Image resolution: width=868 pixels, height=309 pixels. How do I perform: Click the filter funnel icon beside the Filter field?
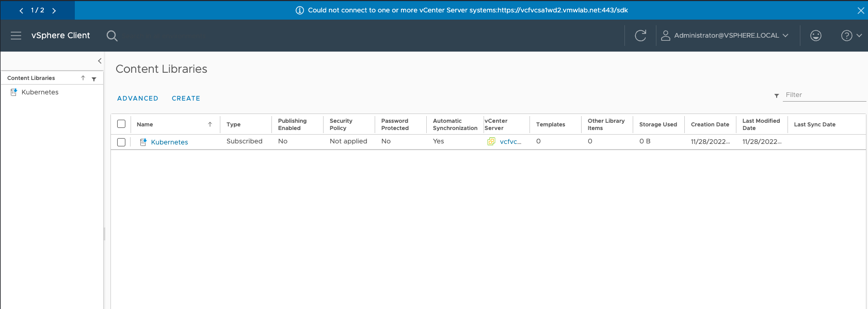click(x=777, y=95)
